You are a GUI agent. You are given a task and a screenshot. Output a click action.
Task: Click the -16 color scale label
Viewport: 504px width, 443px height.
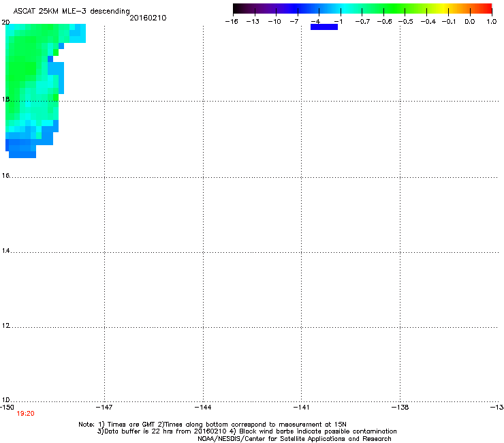[232, 22]
